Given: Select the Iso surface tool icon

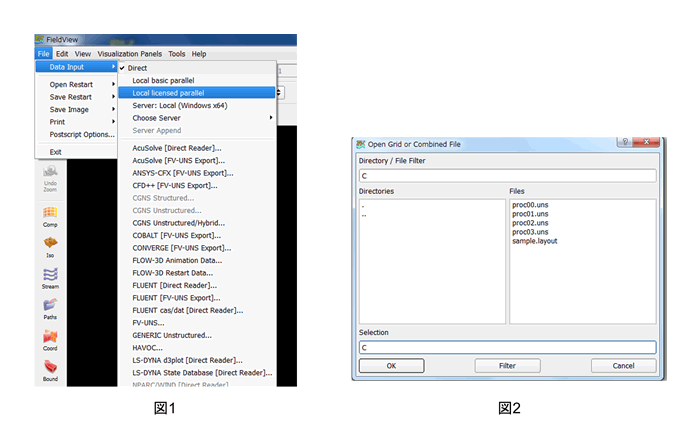Looking at the screenshot, I should coord(50,245).
